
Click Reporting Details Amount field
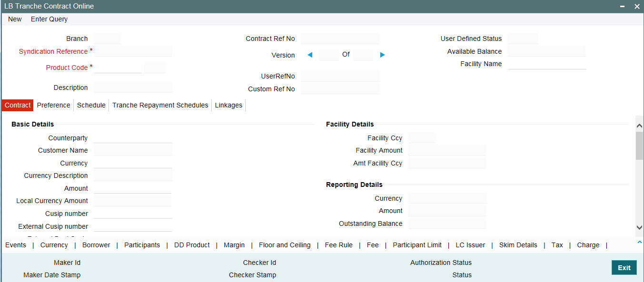[447, 211]
